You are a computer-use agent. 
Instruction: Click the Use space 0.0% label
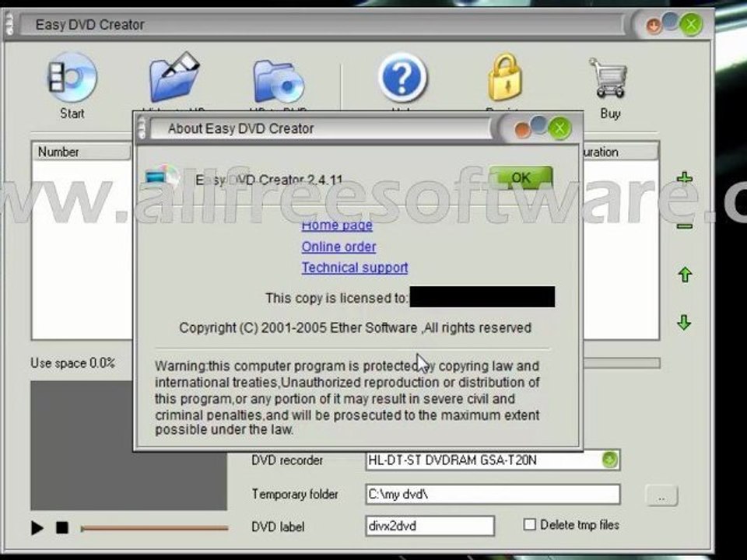(x=73, y=363)
